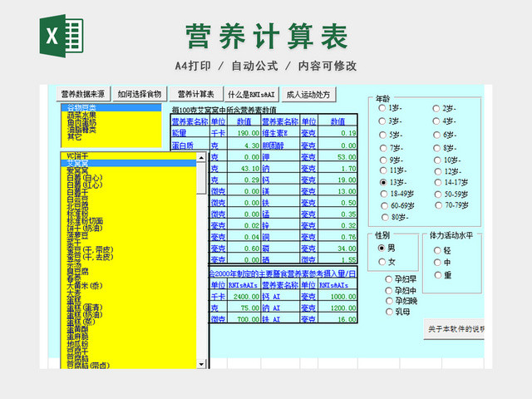
Task: Set physical activity level to 重
Action: 438,275
